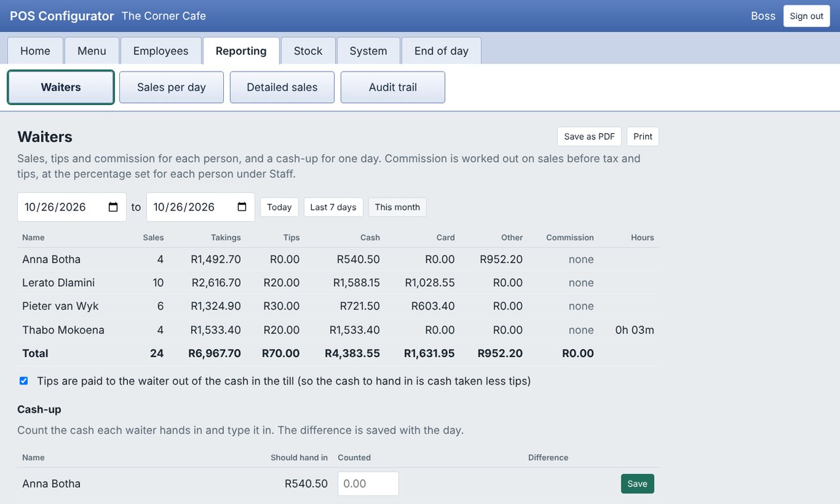This screenshot has height=504, width=840.
Task: View Sales per day report
Action: pyautogui.click(x=171, y=87)
